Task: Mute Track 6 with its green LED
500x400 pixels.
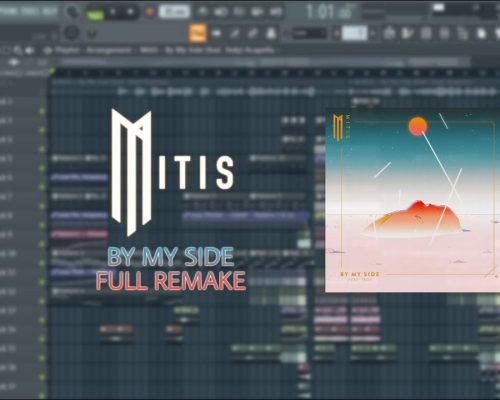Action: [x=42, y=187]
